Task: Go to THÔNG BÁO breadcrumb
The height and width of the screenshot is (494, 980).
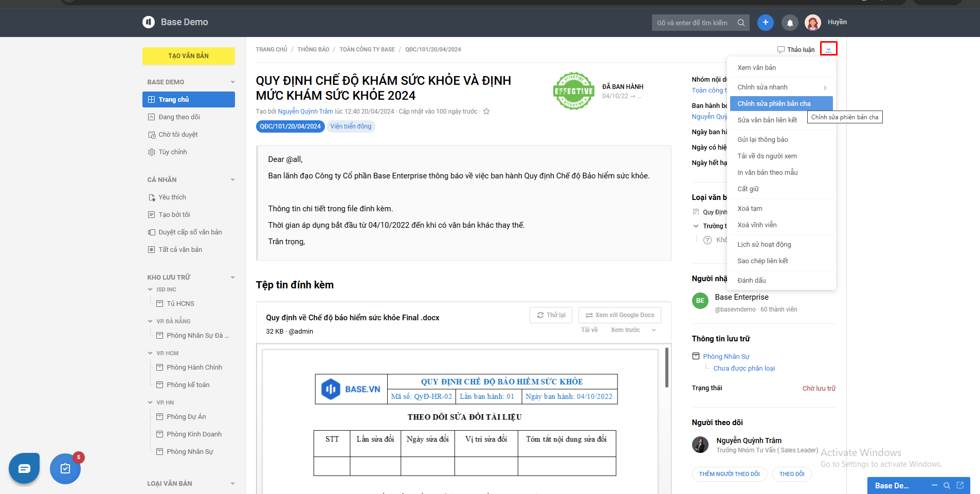Action: (313, 50)
